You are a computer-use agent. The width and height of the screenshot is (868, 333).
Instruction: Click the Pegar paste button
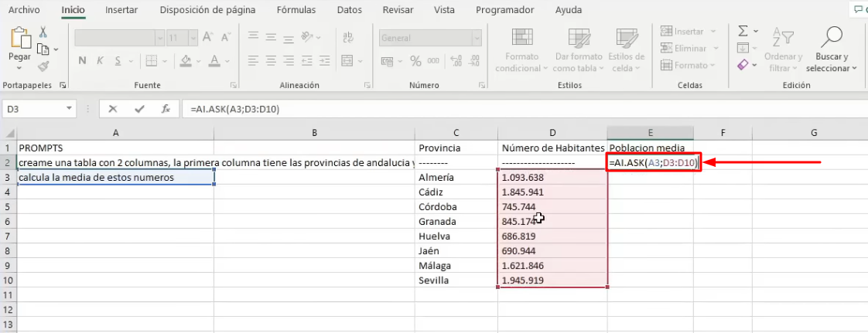pyautogui.click(x=19, y=45)
